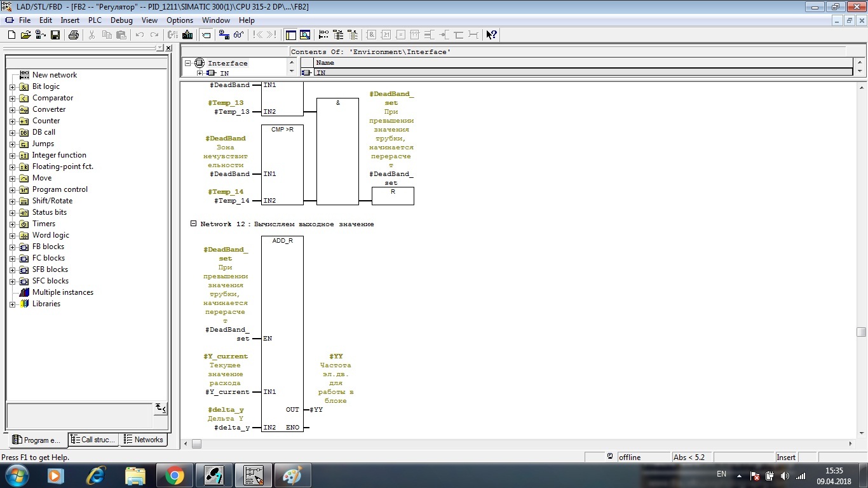868x488 pixels.
Task: Select Word logic tree item
Action: (x=51, y=235)
